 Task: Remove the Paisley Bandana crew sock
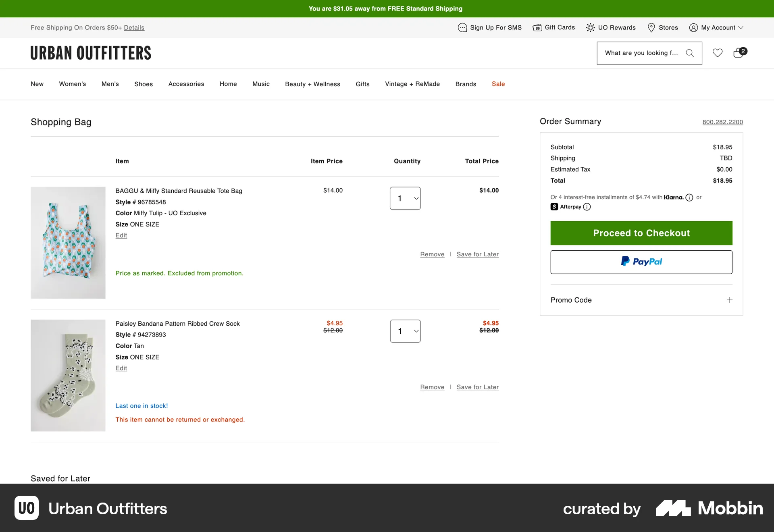(432, 387)
